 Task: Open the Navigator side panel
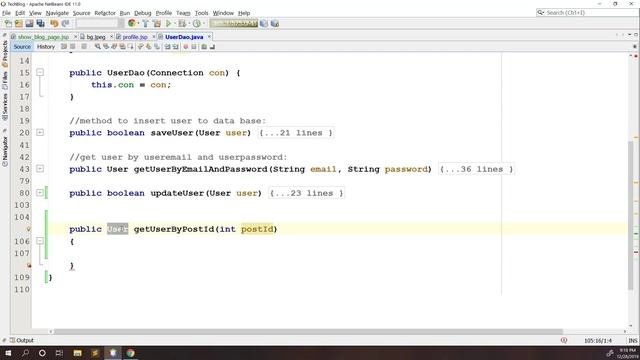point(5,151)
